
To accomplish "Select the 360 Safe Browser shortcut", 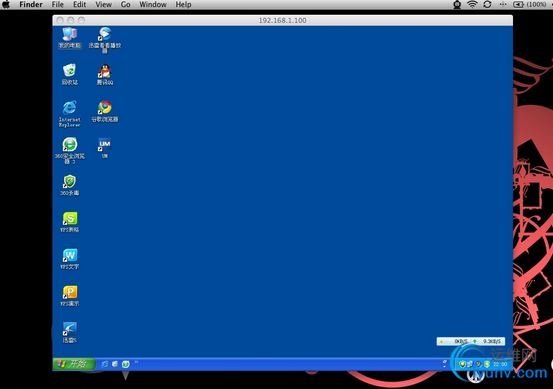I will click(70, 151).
